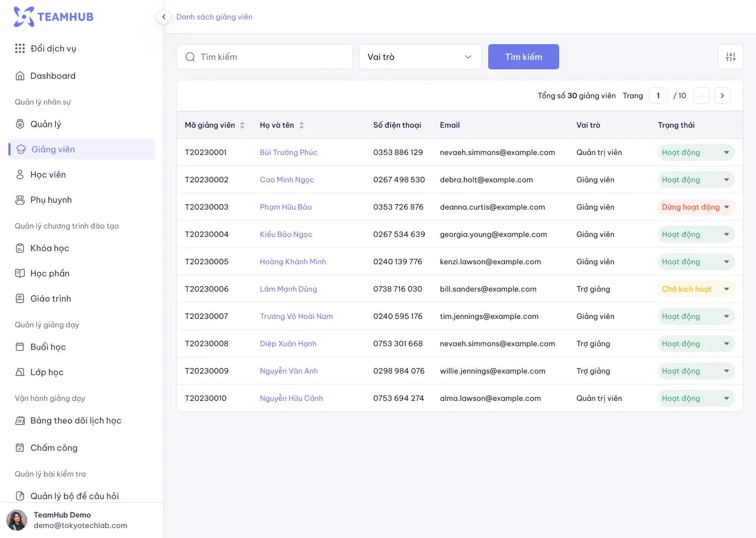756x538 pixels.
Task: Click phone number 0353 726 876
Action: [398, 207]
